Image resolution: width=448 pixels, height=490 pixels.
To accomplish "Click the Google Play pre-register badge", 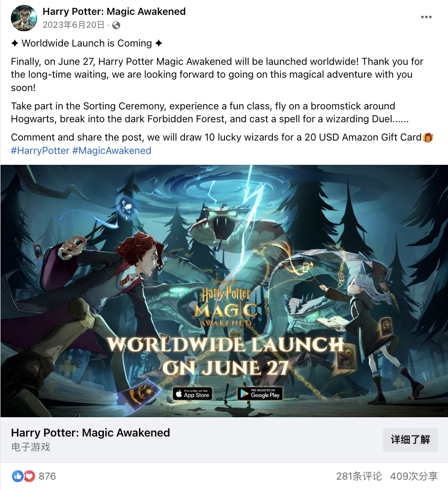I will (x=261, y=394).
